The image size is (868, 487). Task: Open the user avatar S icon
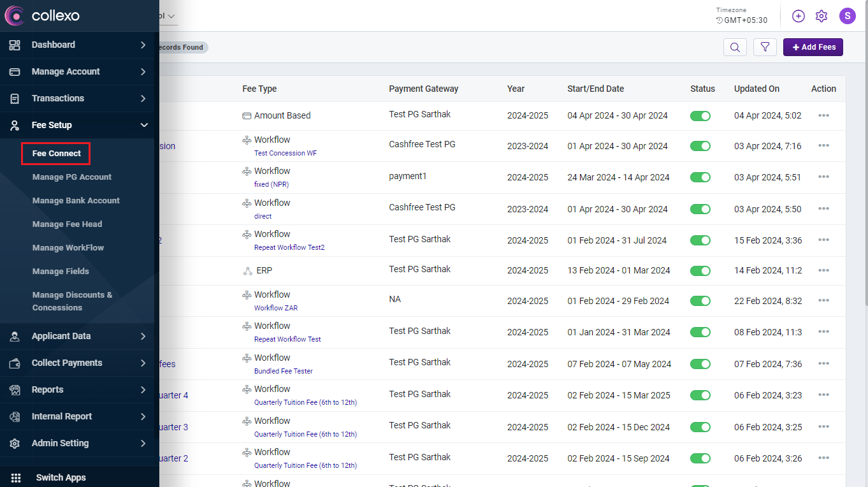point(847,17)
